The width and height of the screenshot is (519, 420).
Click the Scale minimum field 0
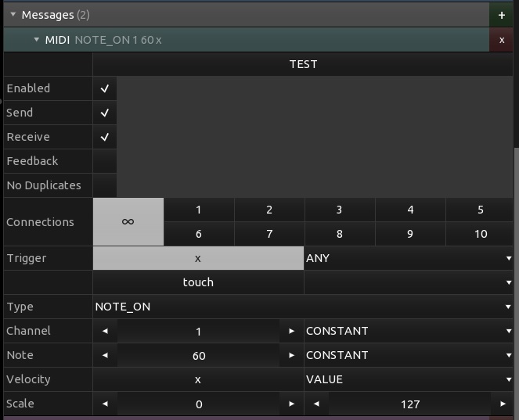[198, 404]
